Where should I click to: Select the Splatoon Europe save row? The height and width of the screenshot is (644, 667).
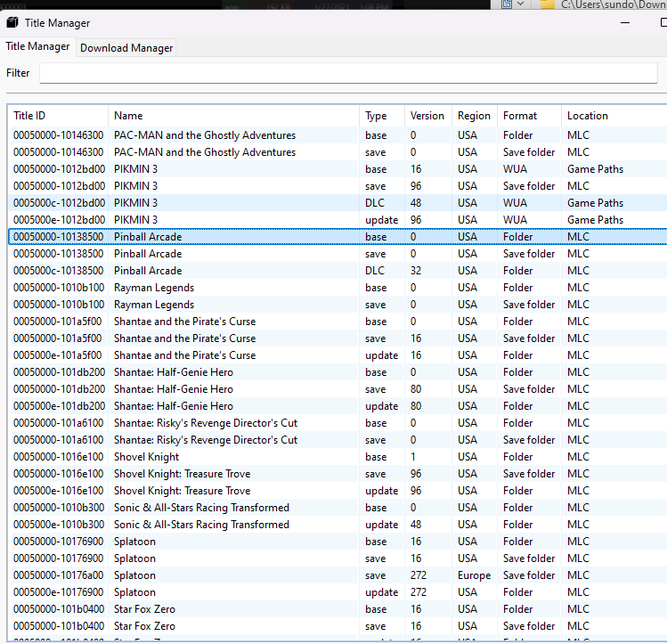pyautogui.click(x=338, y=575)
